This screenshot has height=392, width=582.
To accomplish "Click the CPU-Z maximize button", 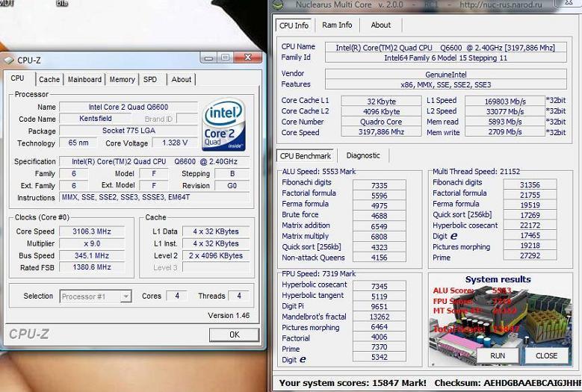I will tap(225, 57).
